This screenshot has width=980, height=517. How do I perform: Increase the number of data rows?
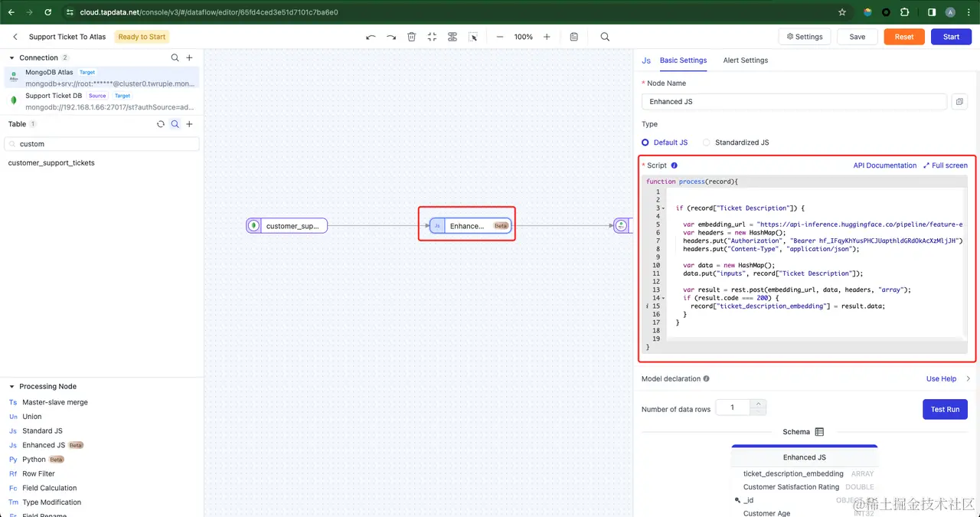point(758,404)
